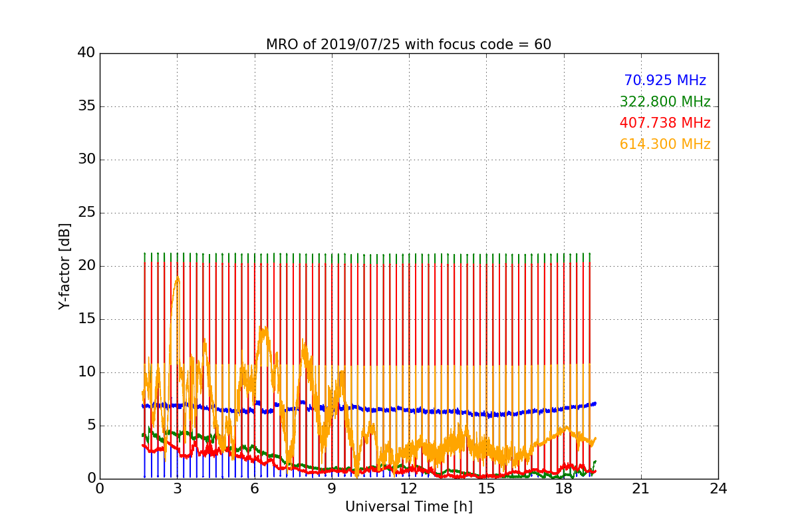Click the x-axis tick label 18
This screenshot has width=798, height=532.
tap(564, 489)
